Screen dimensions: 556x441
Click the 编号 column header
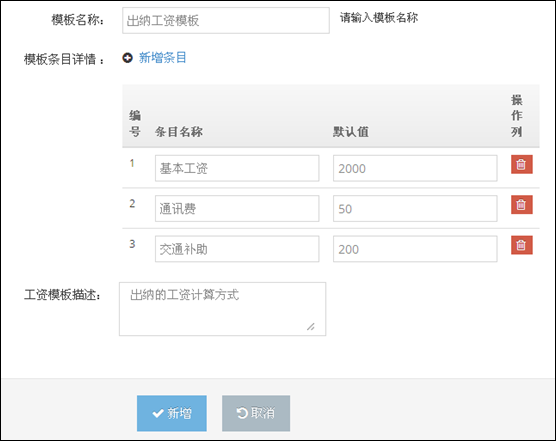135,124
